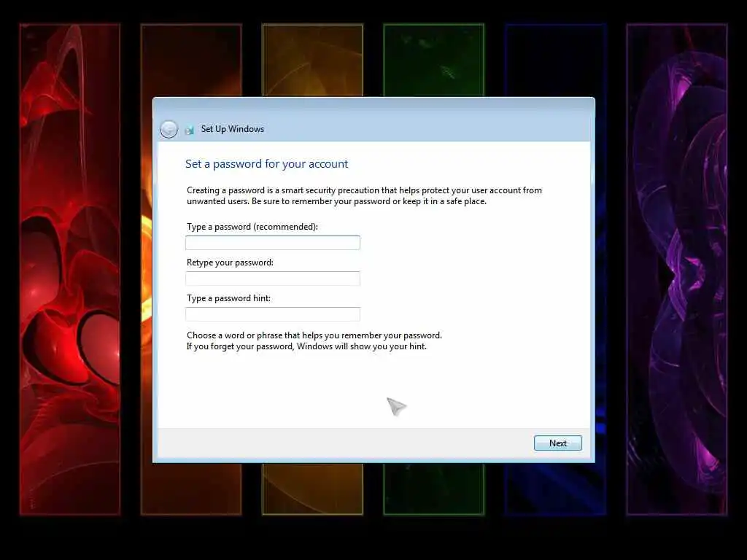Image resolution: width=747 pixels, height=560 pixels.
Task: Click the Next button
Action: pyautogui.click(x=558, y=443)
